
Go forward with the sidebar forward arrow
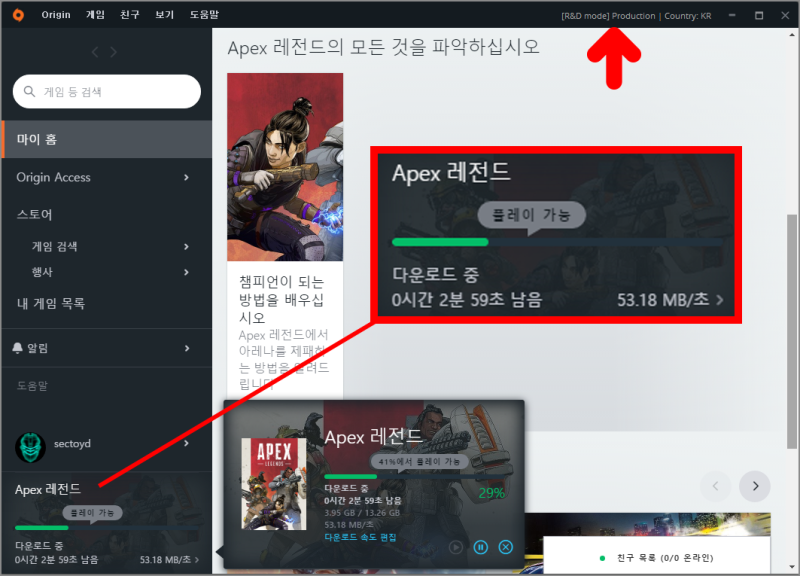(x=113, y=52)
